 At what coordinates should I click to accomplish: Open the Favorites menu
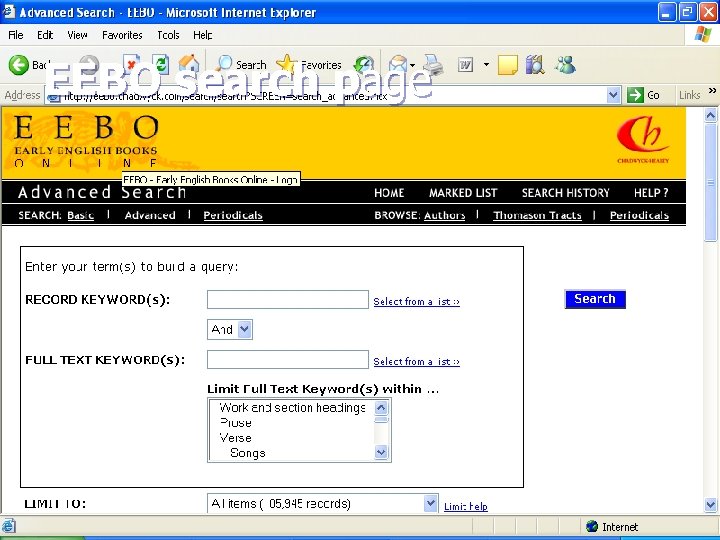coord(122,35)
